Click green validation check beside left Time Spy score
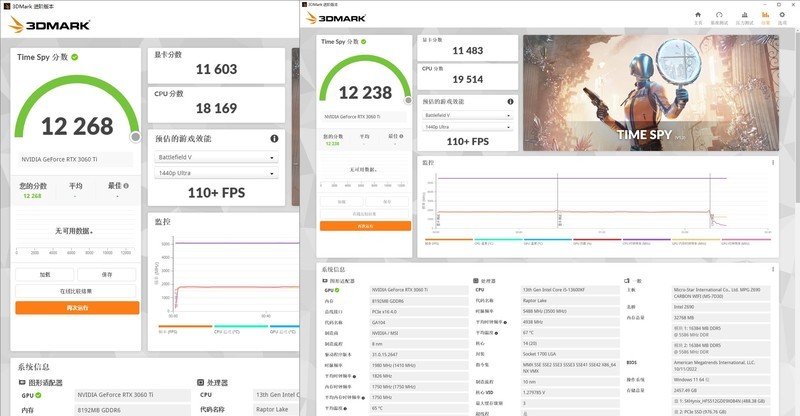The image size is (800, 416). [x=74, y=57]
